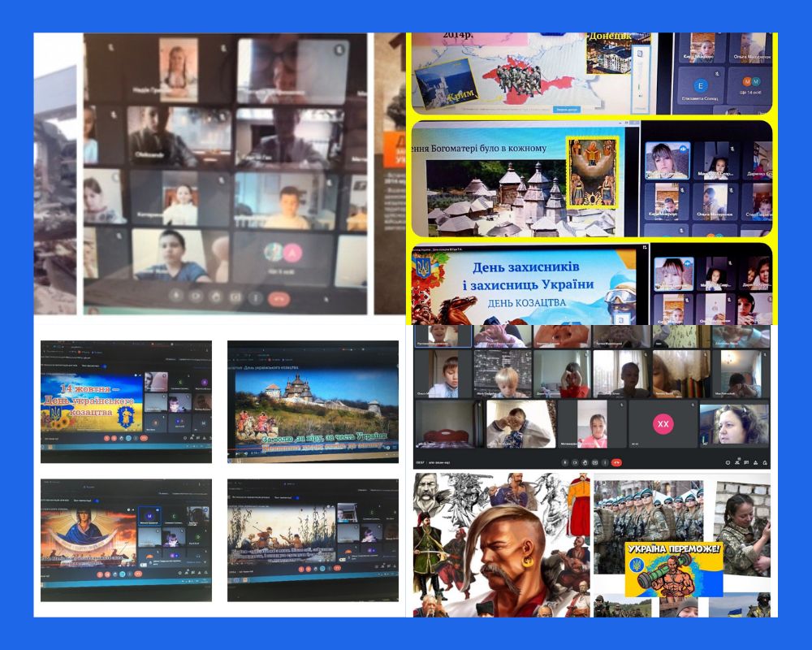Turn on camera in '14 жовтня' slide window
This screenshot has height=650, width=812.
(114, 438)
